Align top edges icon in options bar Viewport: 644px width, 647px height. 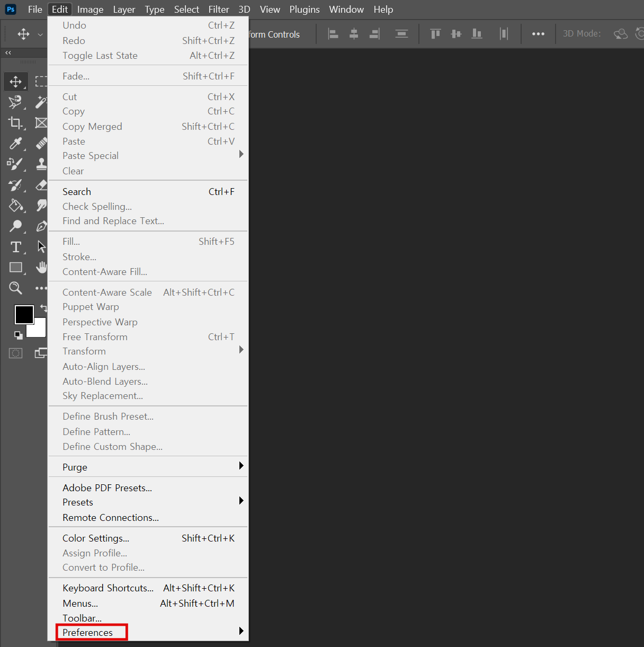[435, 34]
